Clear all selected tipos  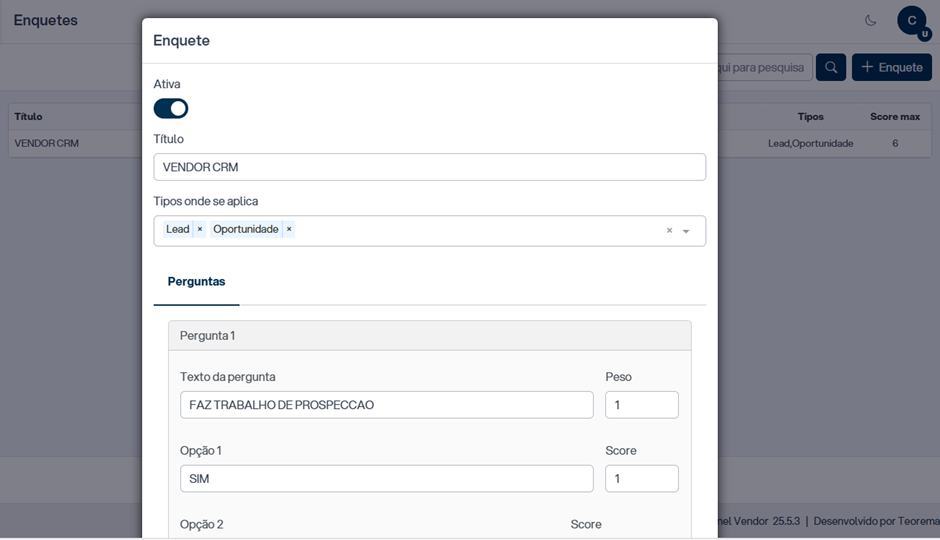(x=670, y=231)
